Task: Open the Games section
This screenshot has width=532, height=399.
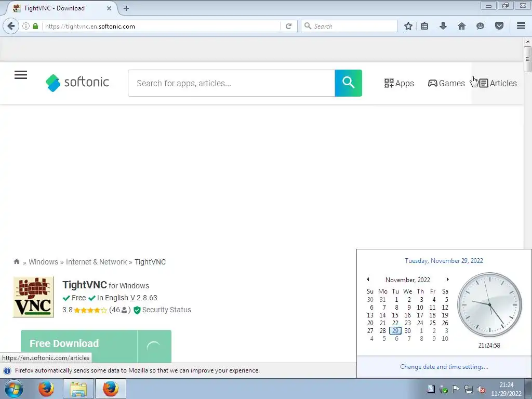Action: pyautogui.click(x=446, y=83)
